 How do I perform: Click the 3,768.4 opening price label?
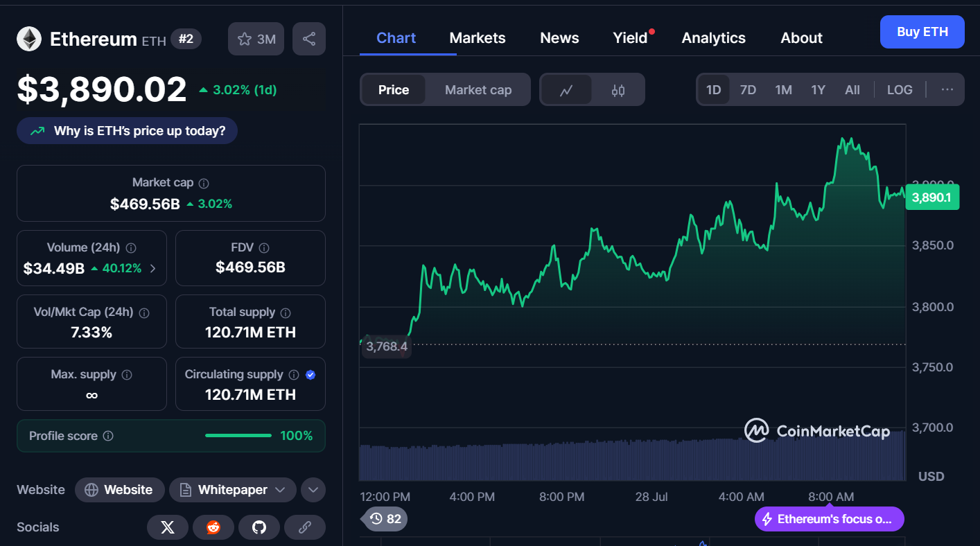[386, 346]
